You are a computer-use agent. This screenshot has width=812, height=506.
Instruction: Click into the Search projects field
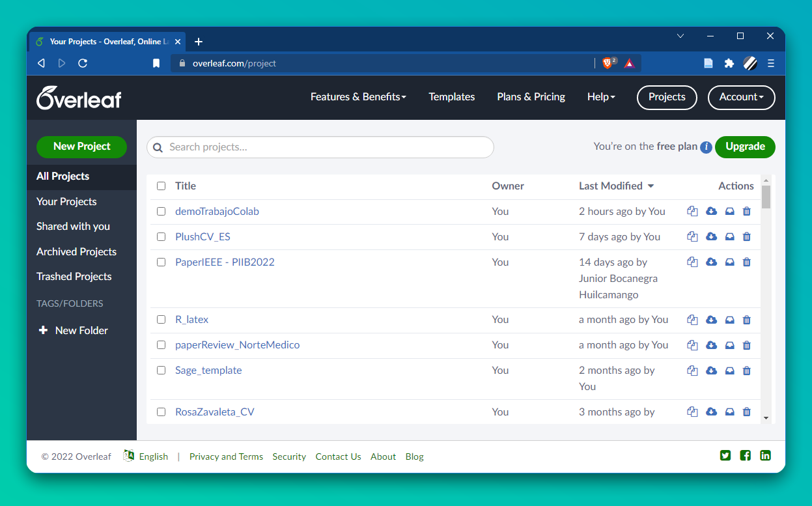click(320, 147)
